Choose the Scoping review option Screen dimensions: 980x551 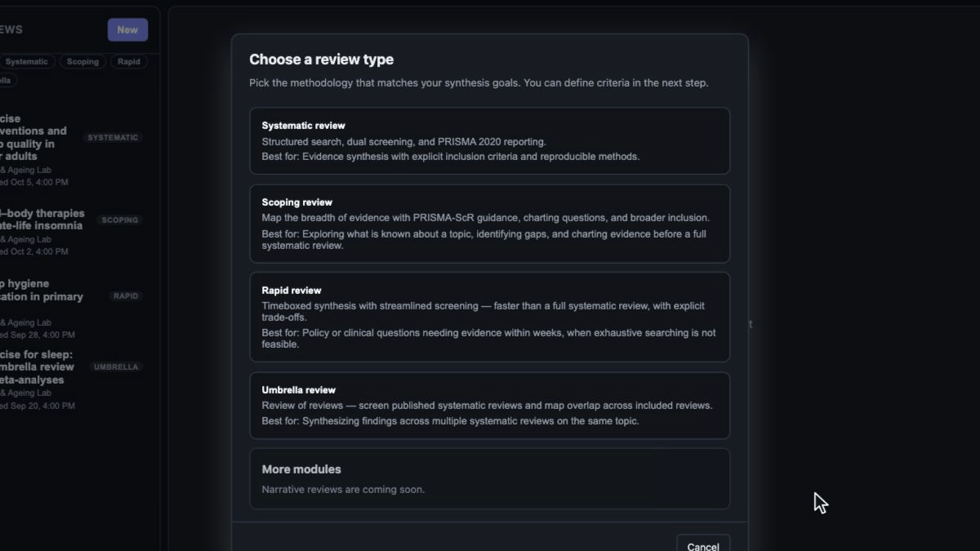coord(489,224)
